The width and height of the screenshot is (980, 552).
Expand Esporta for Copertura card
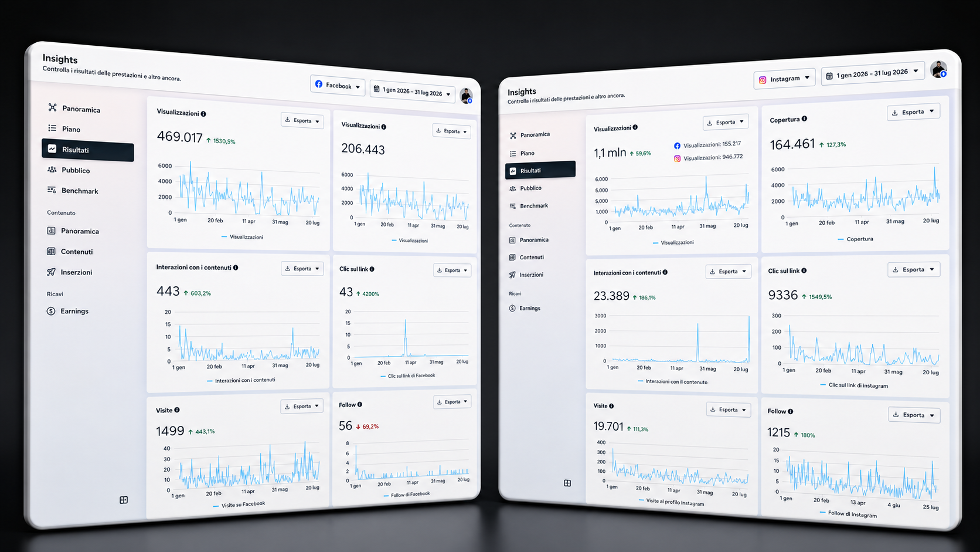(x=913, y=112)
